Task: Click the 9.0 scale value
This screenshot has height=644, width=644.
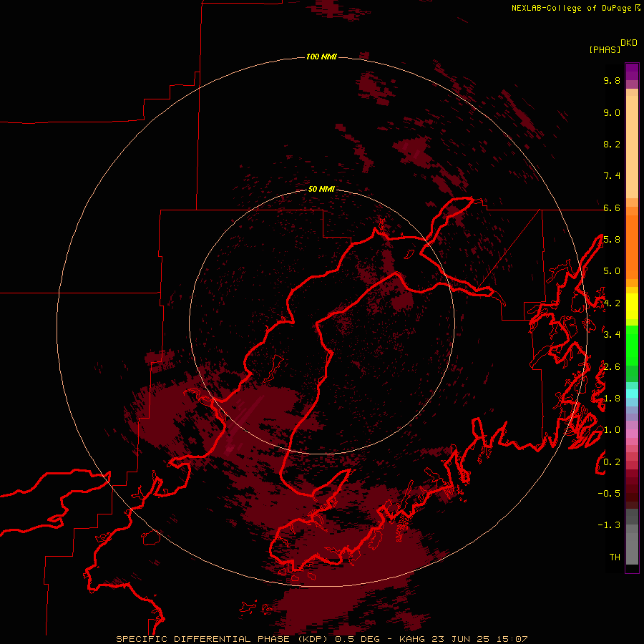Action: click(x=612, y=113)
